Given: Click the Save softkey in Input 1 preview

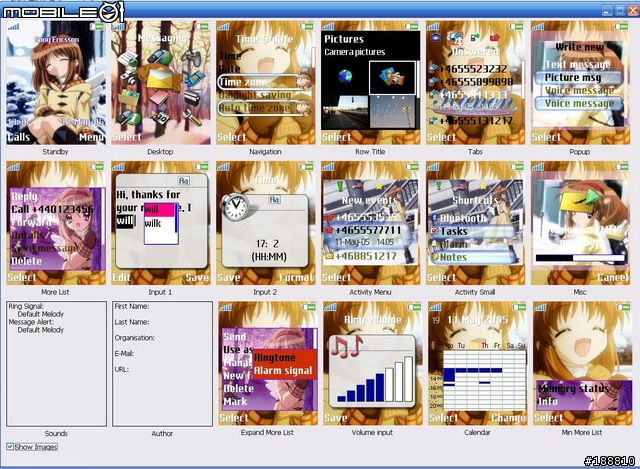Looking at the screenshot, I should coord(197,278).
